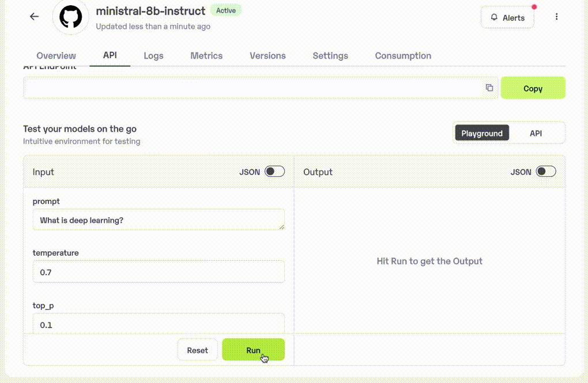
Task: Click the prompt text field
Action: 159,219
